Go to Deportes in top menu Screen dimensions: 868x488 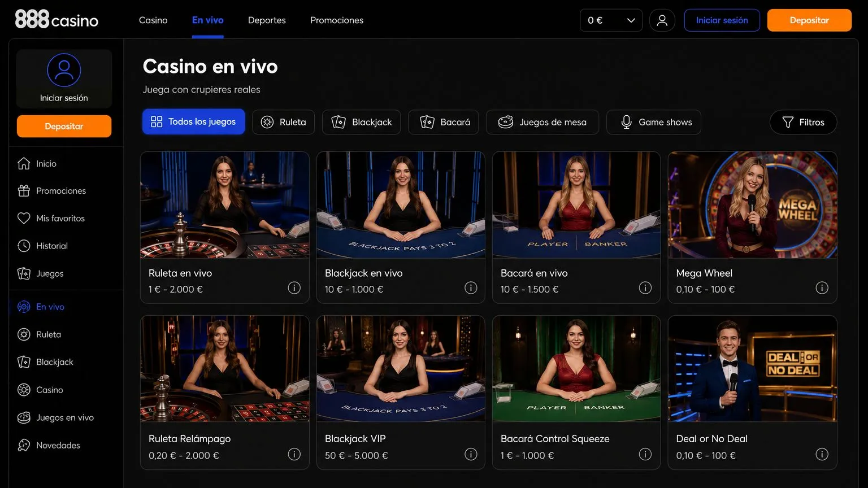tap(267, 20)
